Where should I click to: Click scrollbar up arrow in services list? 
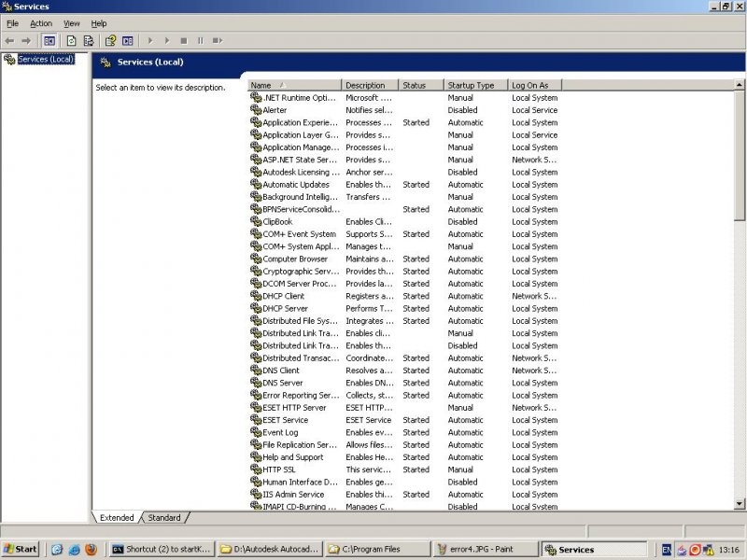coord(740,85)
